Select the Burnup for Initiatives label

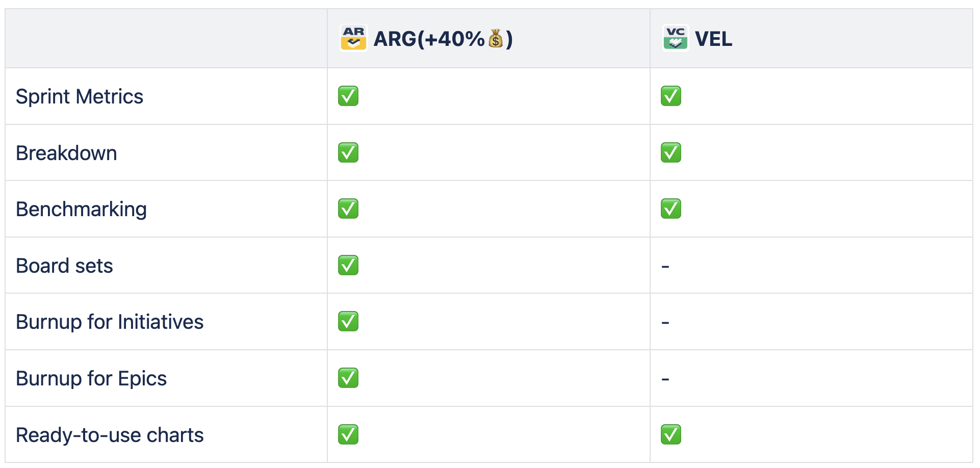(110, 322)
